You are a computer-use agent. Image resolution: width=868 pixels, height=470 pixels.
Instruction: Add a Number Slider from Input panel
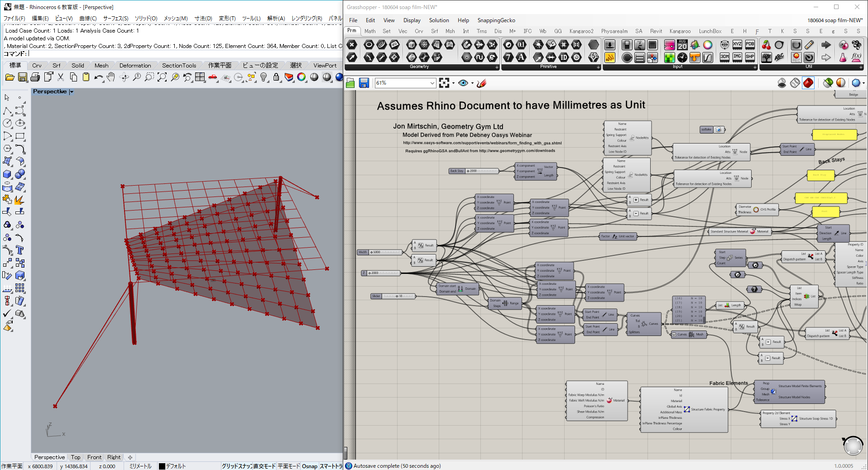[x=610, y=44]
